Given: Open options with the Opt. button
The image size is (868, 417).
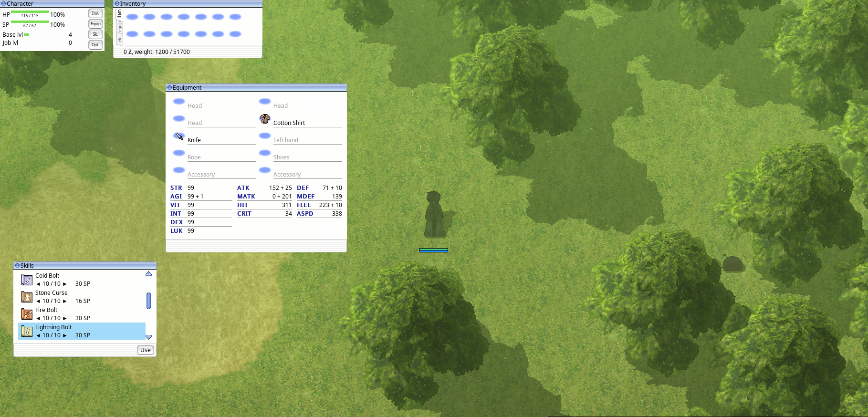Looking at the screenshot, I should 95,45.
